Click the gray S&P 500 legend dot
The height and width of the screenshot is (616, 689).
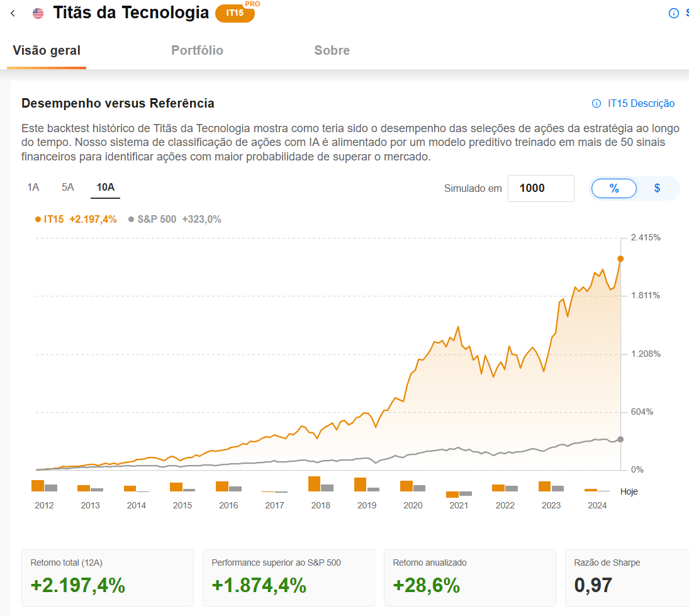[131, 220]
